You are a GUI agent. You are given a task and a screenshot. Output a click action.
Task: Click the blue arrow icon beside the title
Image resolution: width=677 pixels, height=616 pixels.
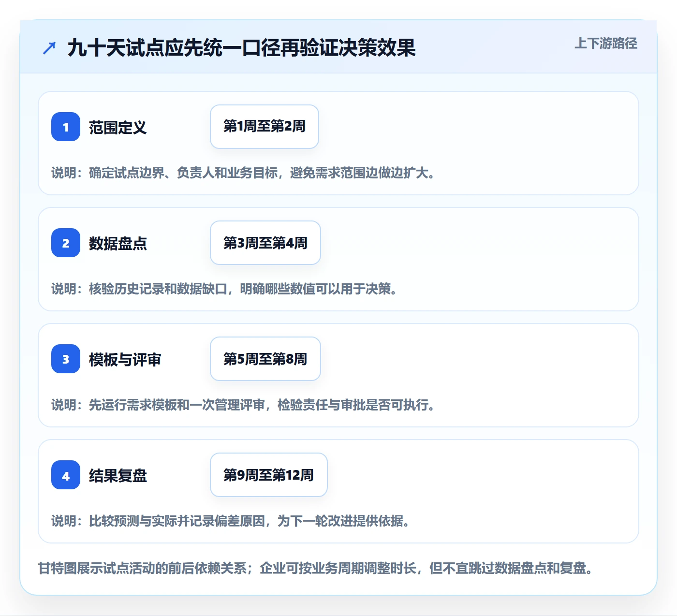[x=49, y=48]
